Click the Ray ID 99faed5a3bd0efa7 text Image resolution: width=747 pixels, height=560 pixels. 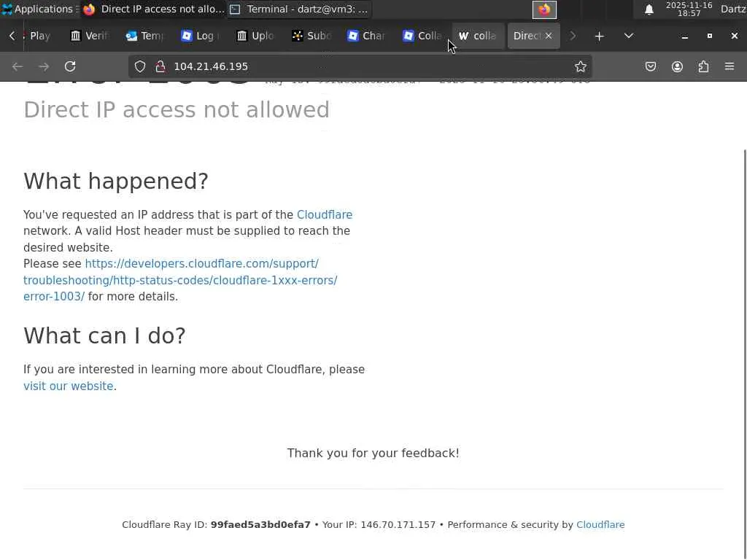[x=260, y=525]
